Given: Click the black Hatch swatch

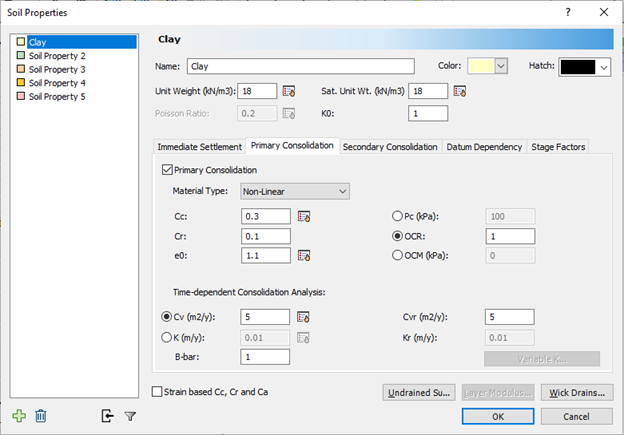Looking at the screenshot, I should tap(578, 67).
